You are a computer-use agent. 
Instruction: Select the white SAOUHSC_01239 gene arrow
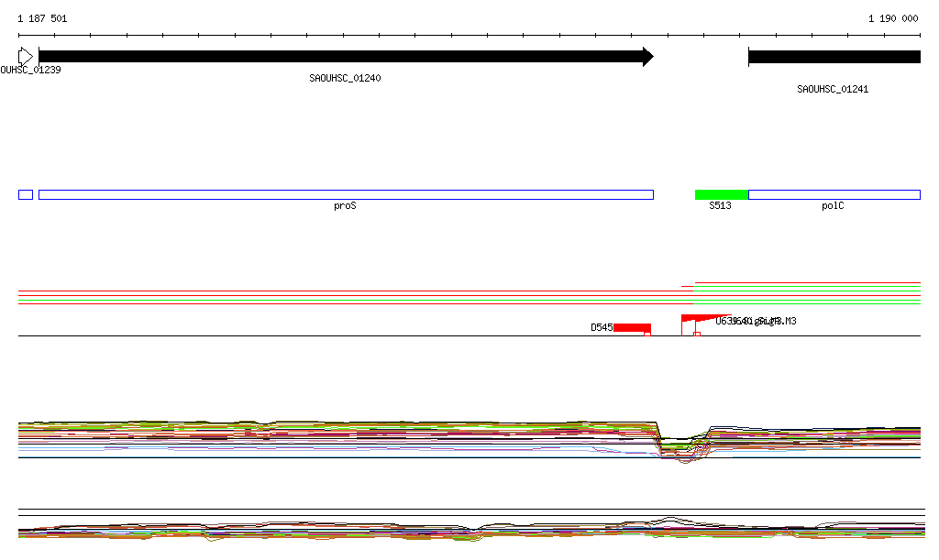26,57
